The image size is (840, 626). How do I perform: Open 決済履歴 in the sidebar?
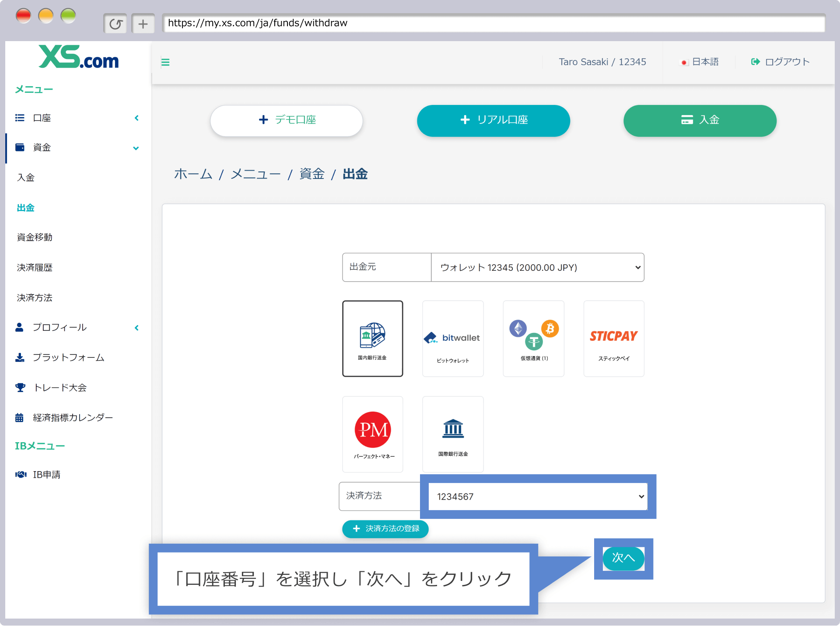tap(35, 268)
